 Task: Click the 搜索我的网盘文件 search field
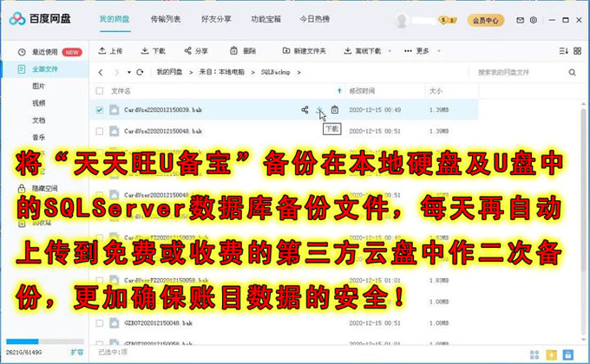click(x=523, y=72)
